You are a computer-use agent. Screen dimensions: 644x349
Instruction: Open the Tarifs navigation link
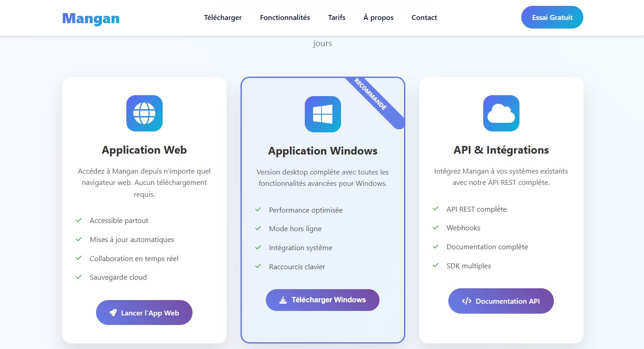[336, 18]
